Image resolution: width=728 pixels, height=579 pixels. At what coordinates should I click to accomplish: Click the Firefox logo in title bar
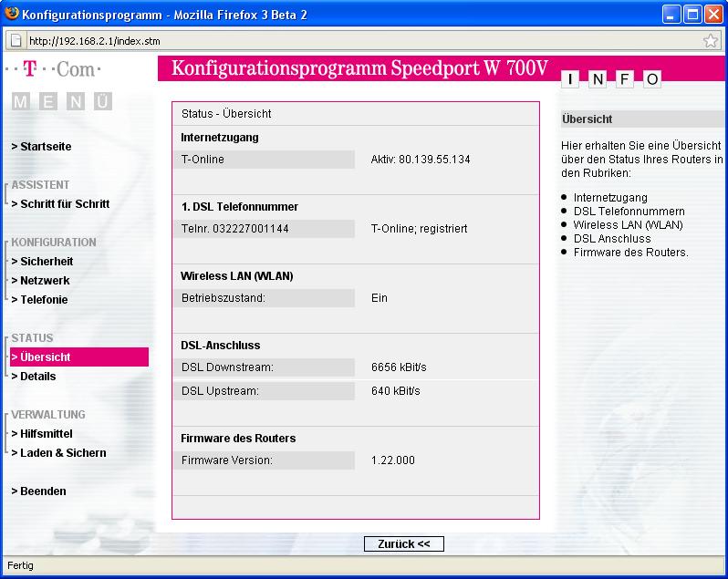11,14
